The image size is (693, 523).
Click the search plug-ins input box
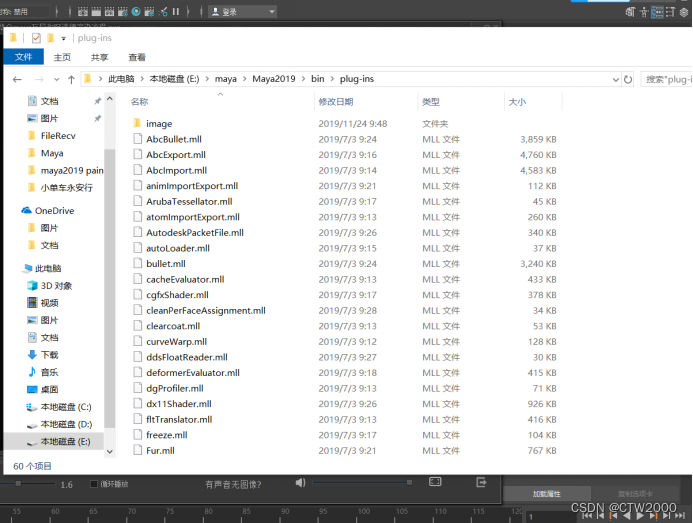coord(666,80)
